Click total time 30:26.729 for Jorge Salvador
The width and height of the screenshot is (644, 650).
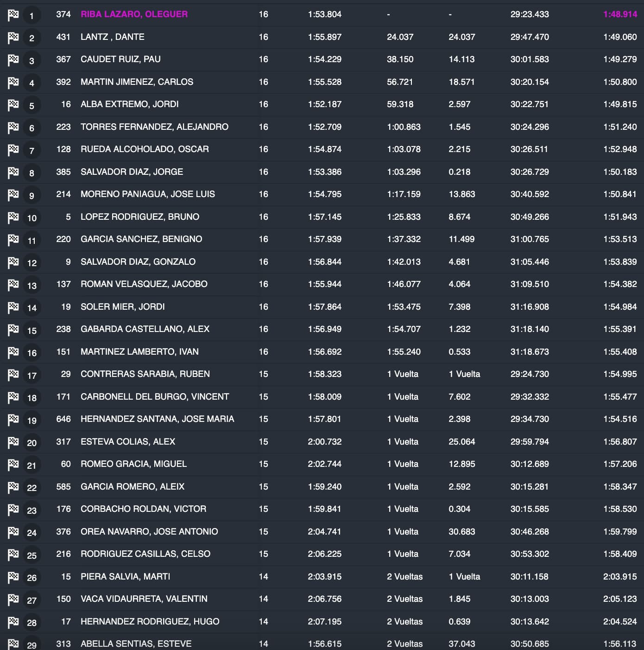(530, 172)
